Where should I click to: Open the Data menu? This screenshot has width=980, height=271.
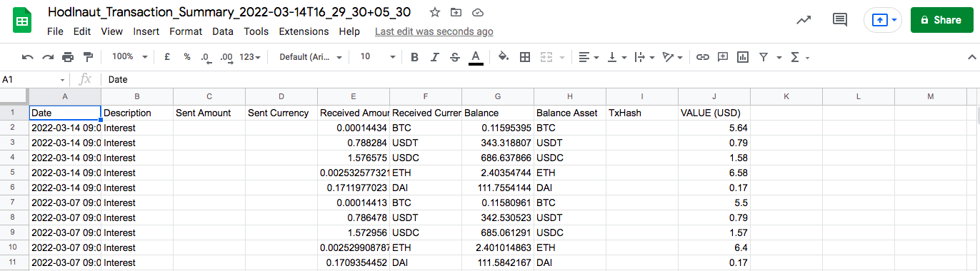click(x=223, y=31)
